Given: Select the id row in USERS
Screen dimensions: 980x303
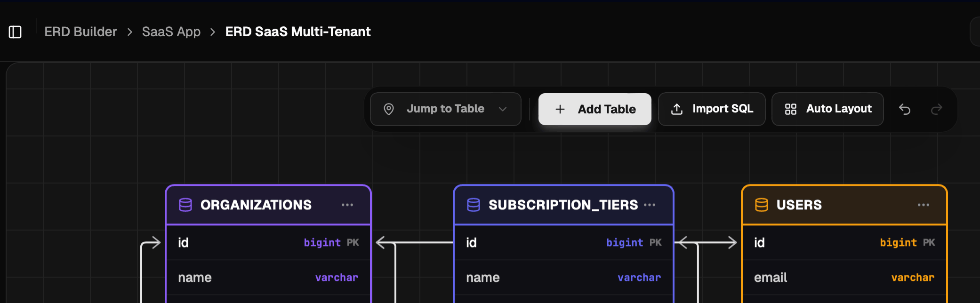Looking at the screenshot, I should tap(844, 243).
